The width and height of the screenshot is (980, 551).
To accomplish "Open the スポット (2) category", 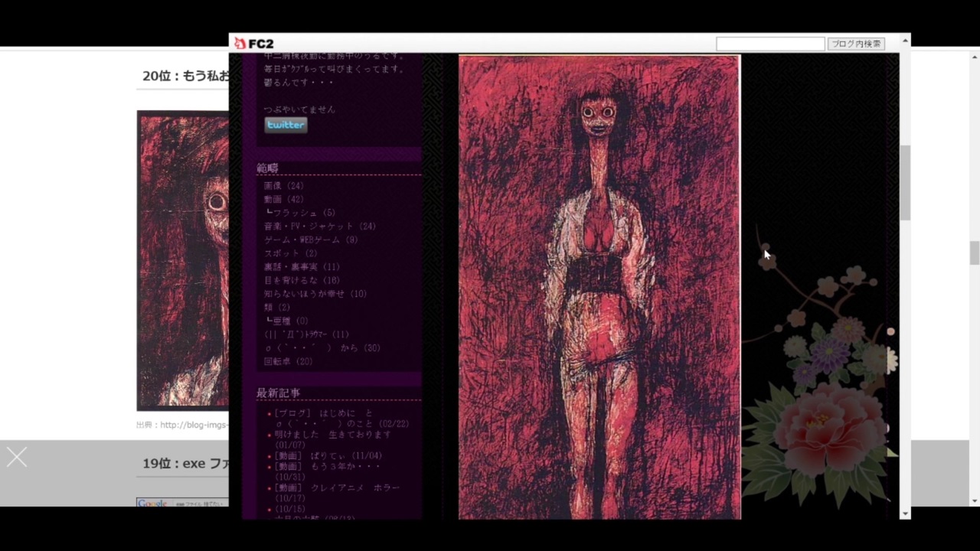I will coord(290,253).
